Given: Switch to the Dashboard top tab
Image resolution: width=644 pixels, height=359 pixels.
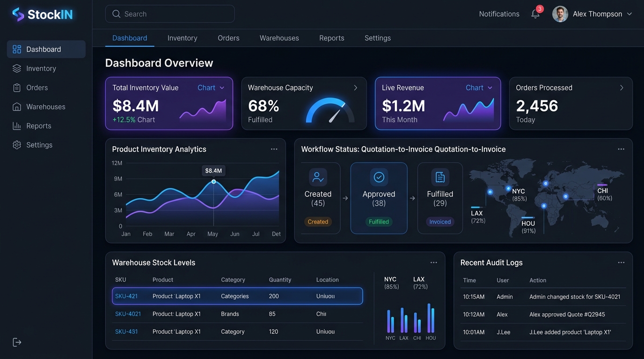Looking at the screenshot, I should coord(130,38).
